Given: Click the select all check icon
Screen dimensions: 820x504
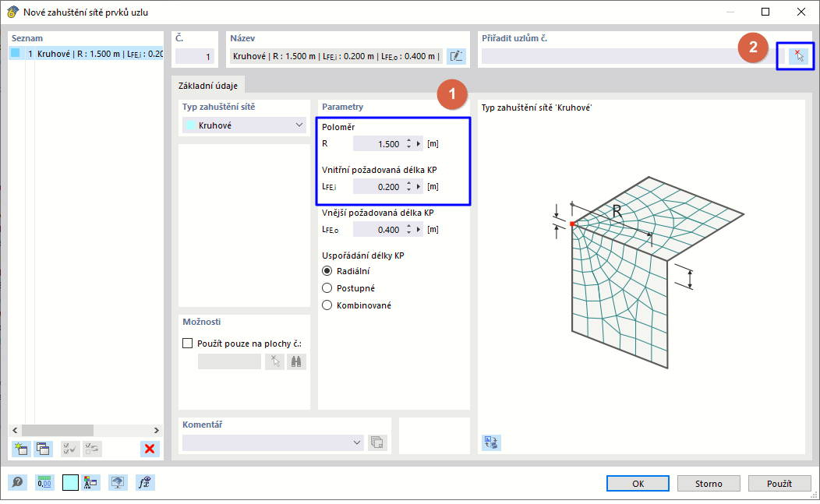Looking at the screenshot, I should (70, 449).
